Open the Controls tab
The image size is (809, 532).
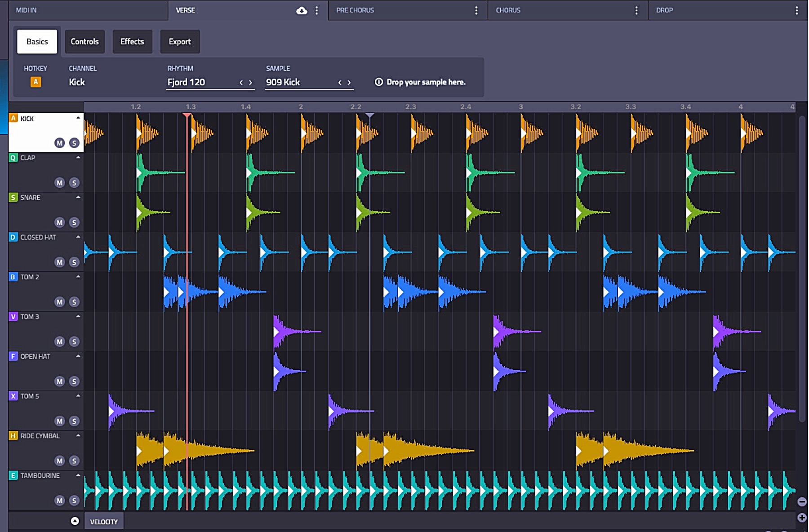(84, 42)
